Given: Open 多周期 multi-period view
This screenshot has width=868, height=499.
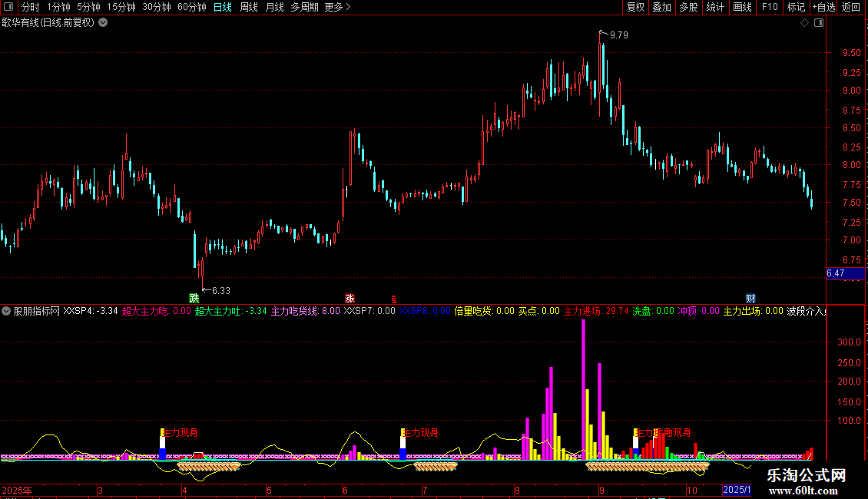Looking at the screenshot, I should point(304,7).
